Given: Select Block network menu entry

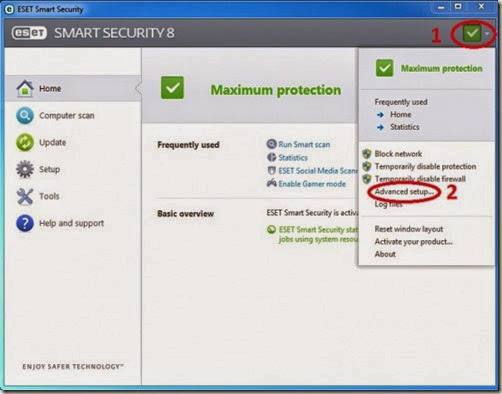Looking at the screenshot, I should pyautogui.click(x=398, y=154).
